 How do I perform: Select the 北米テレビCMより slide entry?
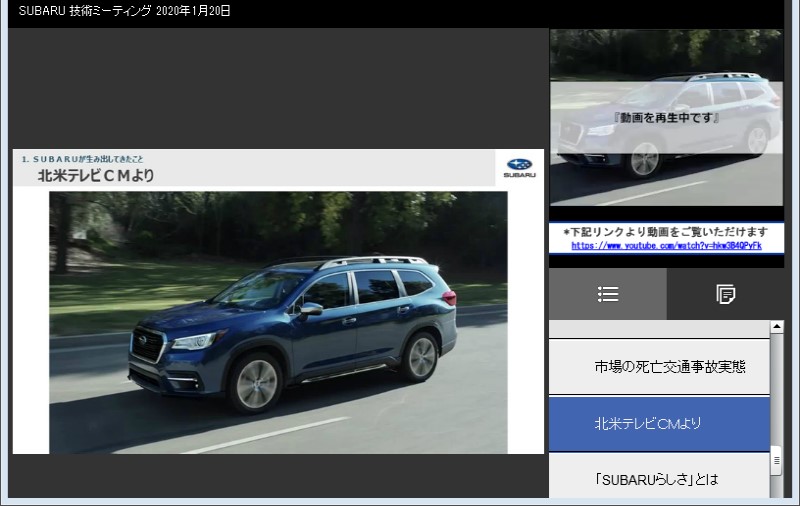[x=659, y=423]
